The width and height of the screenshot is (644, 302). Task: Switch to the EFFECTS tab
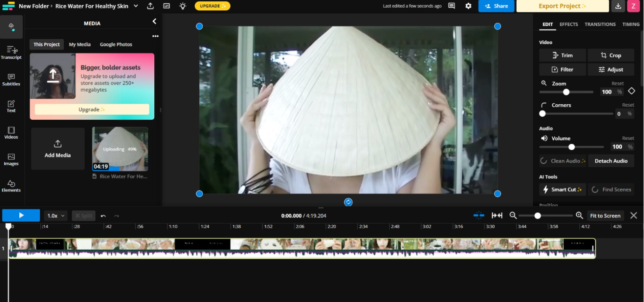coord(569,24)
